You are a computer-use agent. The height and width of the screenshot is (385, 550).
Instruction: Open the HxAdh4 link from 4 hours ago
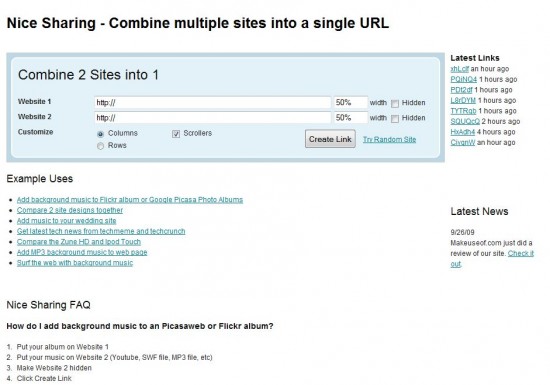pos(463,132)
